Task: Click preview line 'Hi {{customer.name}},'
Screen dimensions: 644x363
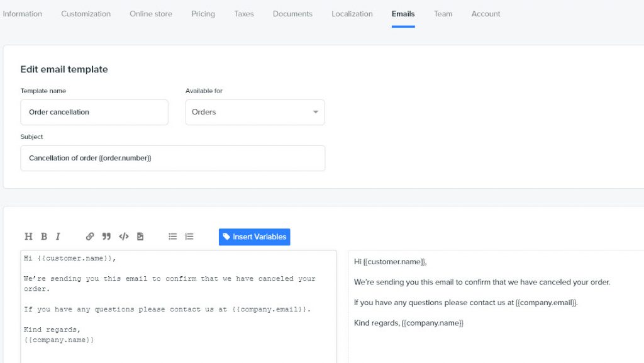Action: click(x=390, y=262)
